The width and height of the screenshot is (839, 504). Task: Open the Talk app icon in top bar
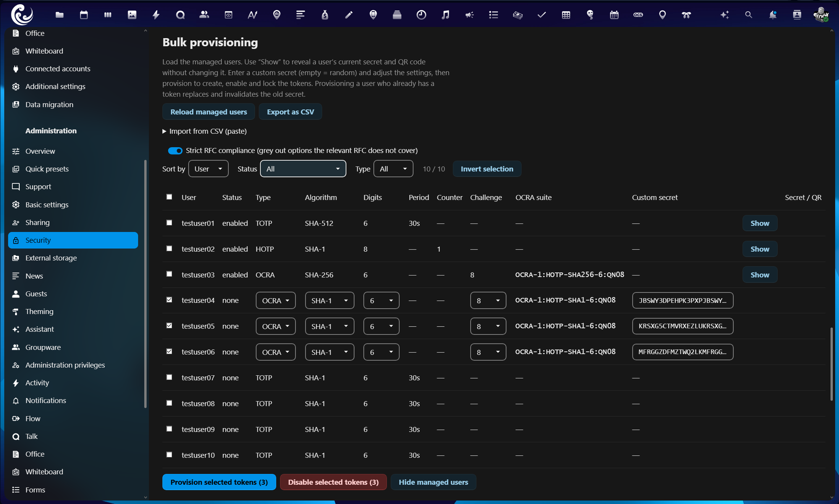[180, 15]
